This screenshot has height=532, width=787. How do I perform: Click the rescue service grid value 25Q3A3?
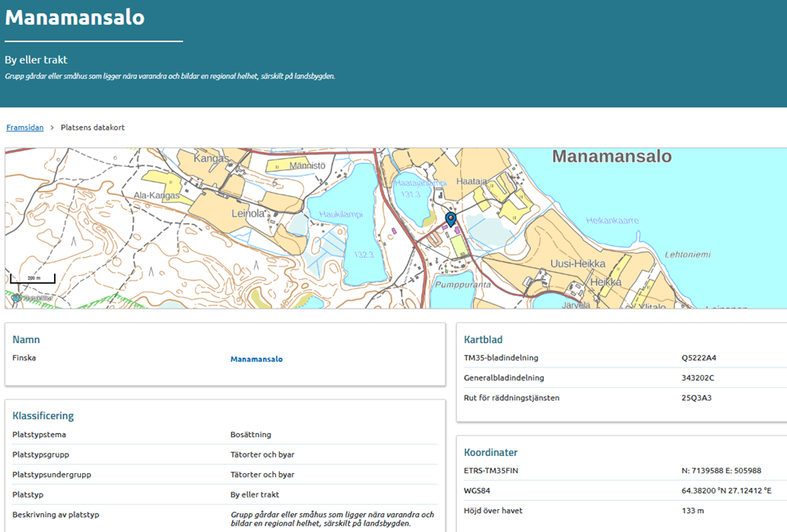[x=697, y=398]
